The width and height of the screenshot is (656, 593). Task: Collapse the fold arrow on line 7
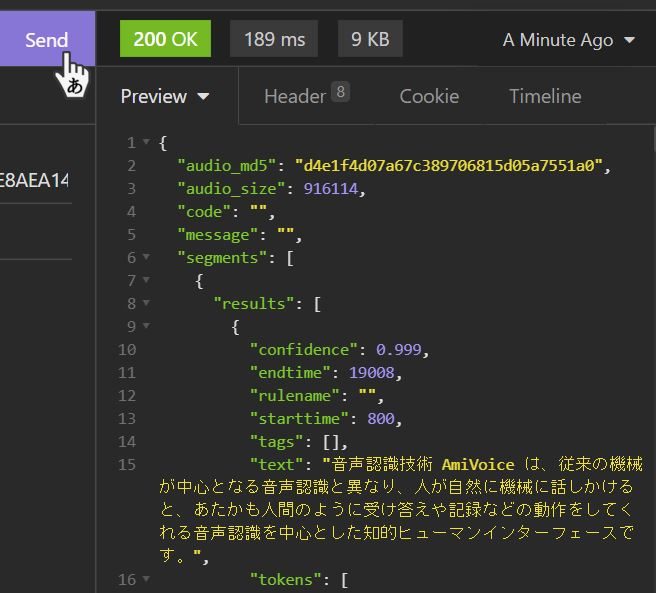tap(146, 280)
